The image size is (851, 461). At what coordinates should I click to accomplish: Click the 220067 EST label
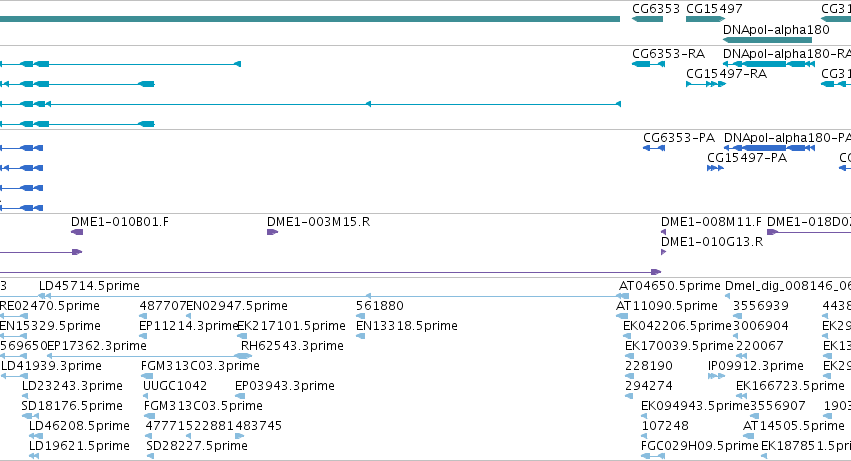point(758,346)
